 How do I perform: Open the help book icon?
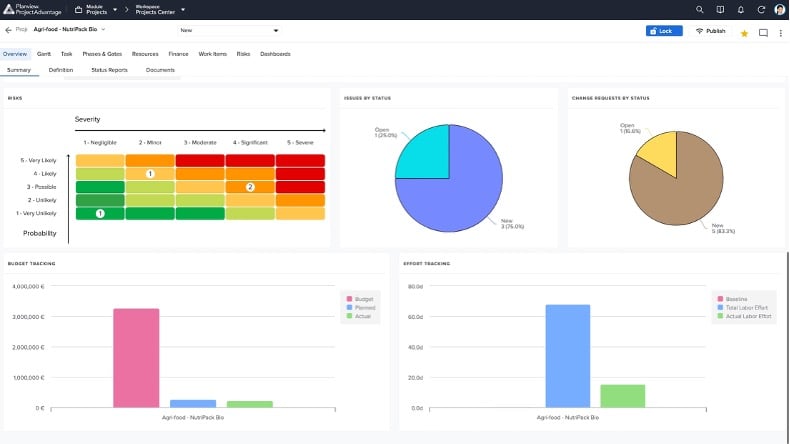point(721,9)
